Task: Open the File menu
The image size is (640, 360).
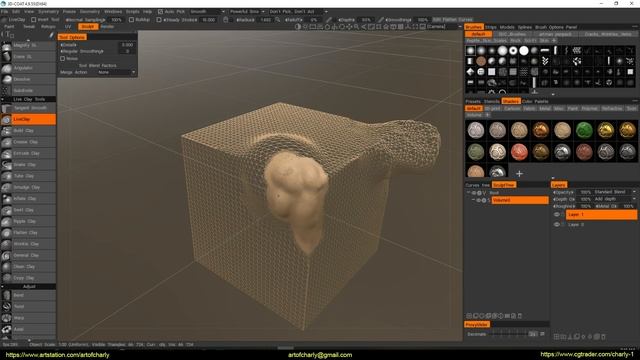Action: click(x=4, y=12)
